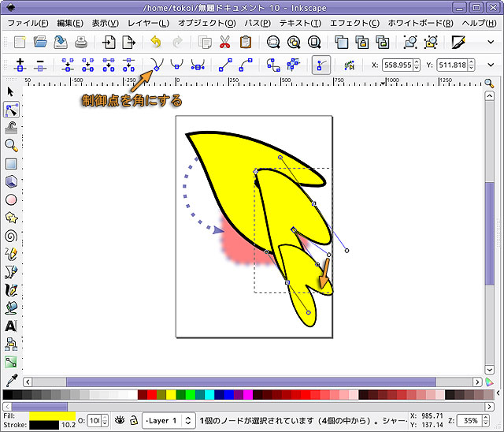This screenshot has height=432, width=504.
Task: Click the yellow Fill indicator
Action: click(51, 415)
